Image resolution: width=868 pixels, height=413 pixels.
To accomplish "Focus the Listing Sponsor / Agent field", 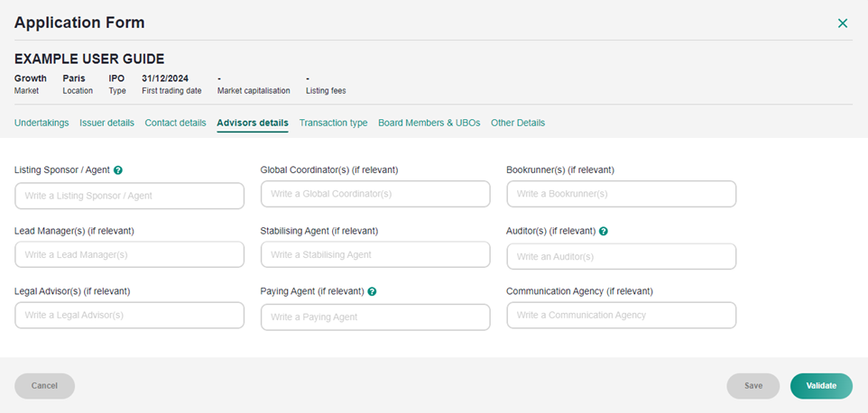I will point(129,196).
